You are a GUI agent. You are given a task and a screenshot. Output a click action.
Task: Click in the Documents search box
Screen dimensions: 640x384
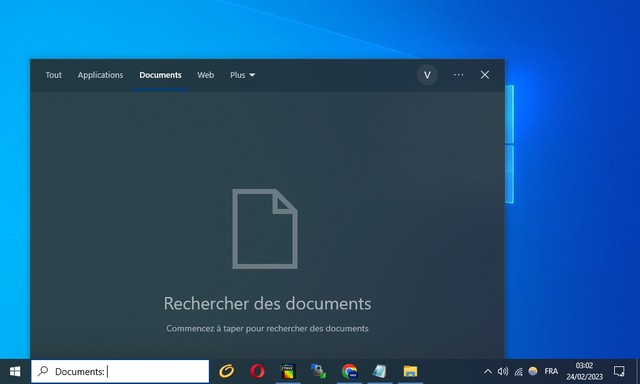coord(120,371)
